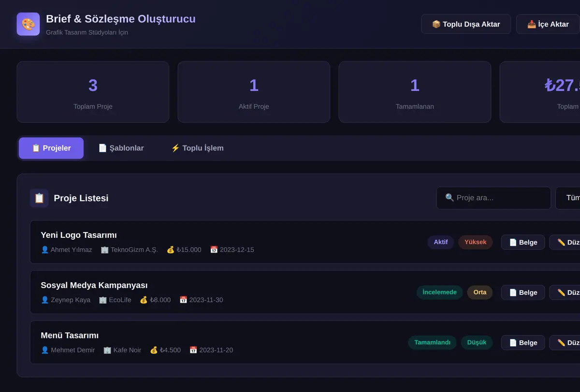Image resolution: width=580 pixels, height=392 pixels.
Task: Click the Aktif status badge
Action: click(x=441, y=242)
